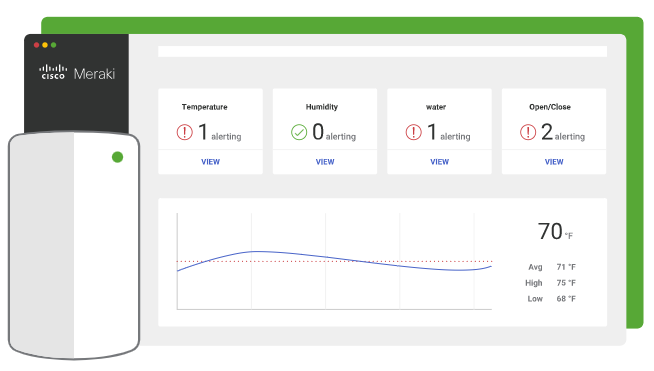Screen dimensions: 654x371
Task: Click the Humidity green checkmark icon
Action: [x=299, y=132]
